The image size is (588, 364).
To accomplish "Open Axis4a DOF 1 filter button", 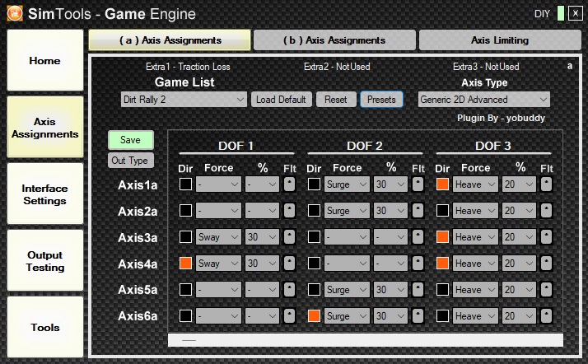I will (289, 264).
